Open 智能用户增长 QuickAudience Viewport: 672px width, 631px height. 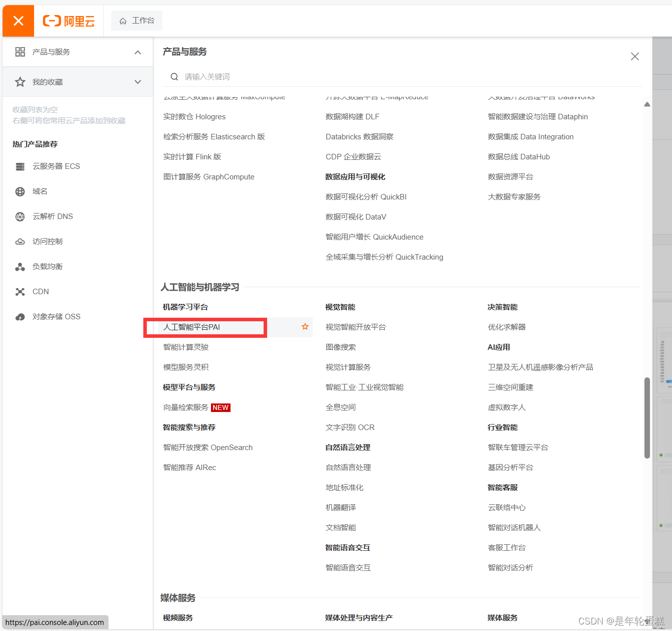coord(374,237)
